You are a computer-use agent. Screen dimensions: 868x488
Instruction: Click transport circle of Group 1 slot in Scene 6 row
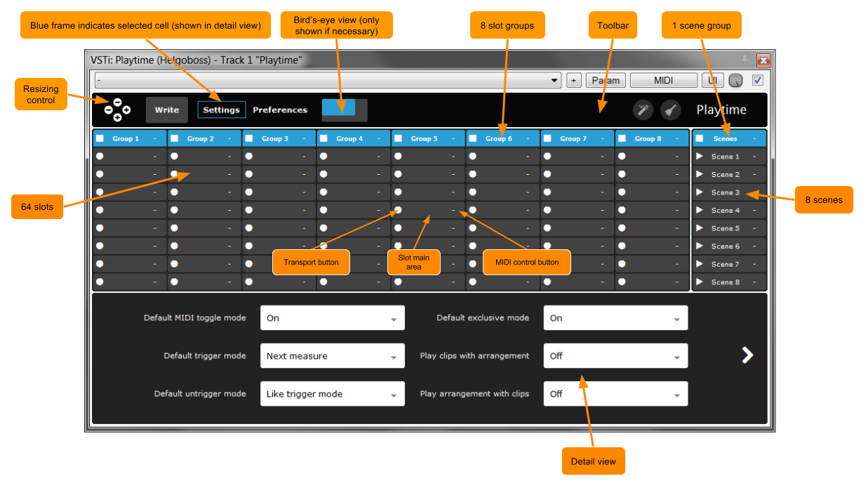pyautogui.click(x=100, y=246)
